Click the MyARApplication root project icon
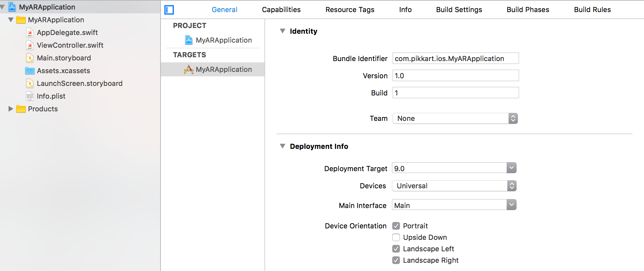The height and width of the screenshot is (271, 644). click(12, 7)
